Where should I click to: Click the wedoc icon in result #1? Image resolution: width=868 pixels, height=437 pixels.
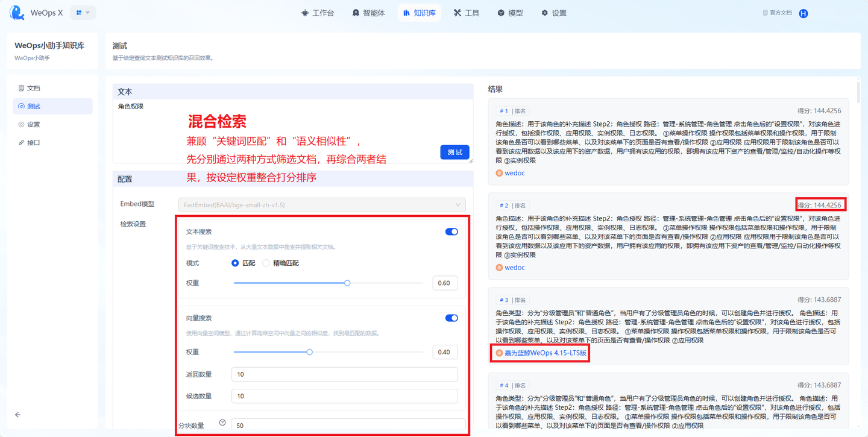pos(499,173)
